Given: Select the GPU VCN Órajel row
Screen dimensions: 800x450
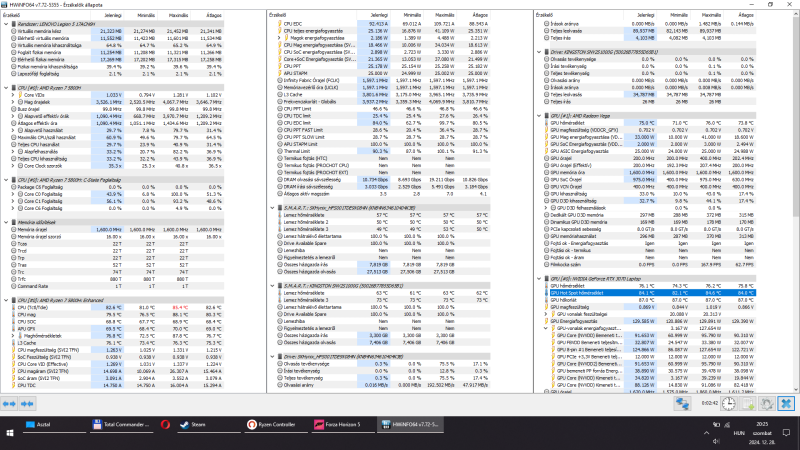Looking at the screenshot, I should (x=649, y=187).
